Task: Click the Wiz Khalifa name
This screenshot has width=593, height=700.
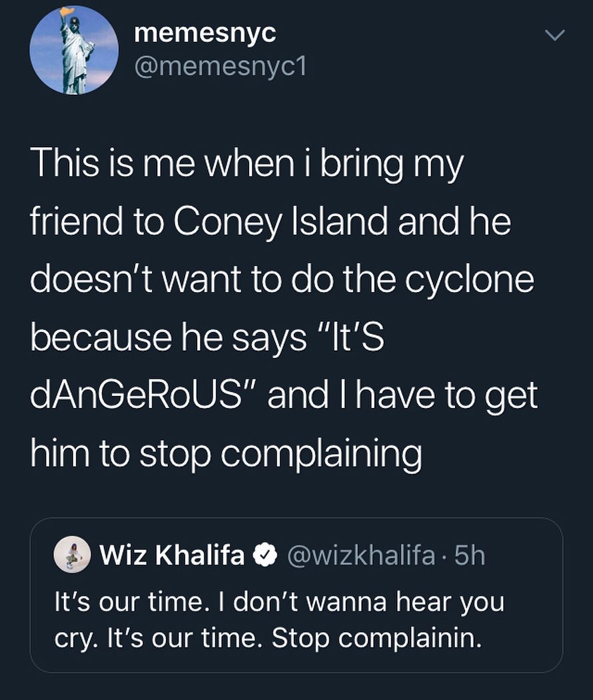Action: (173, 555)
